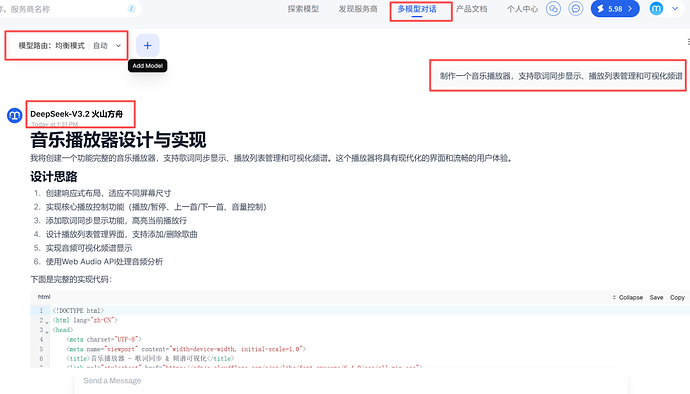Click the DOCTYPE html code line
The image size is (690, 394).
coord(78,310)
